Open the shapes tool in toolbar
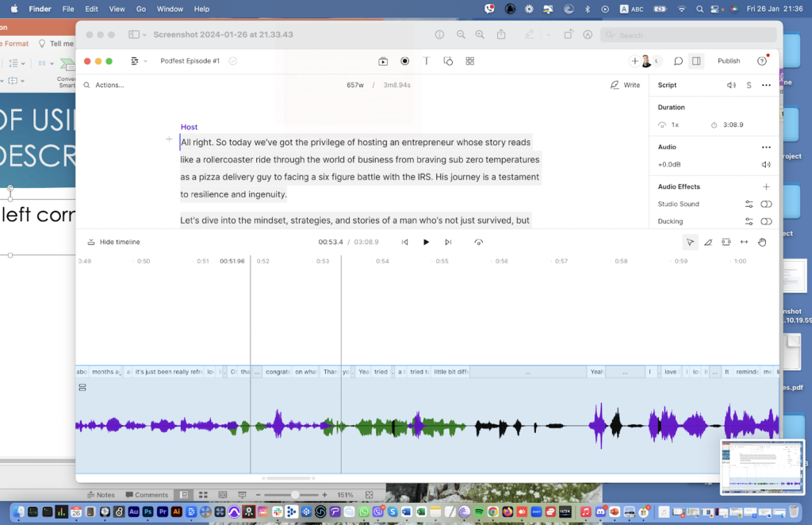Screen dimensions: 812x525 tap(448, 61)
